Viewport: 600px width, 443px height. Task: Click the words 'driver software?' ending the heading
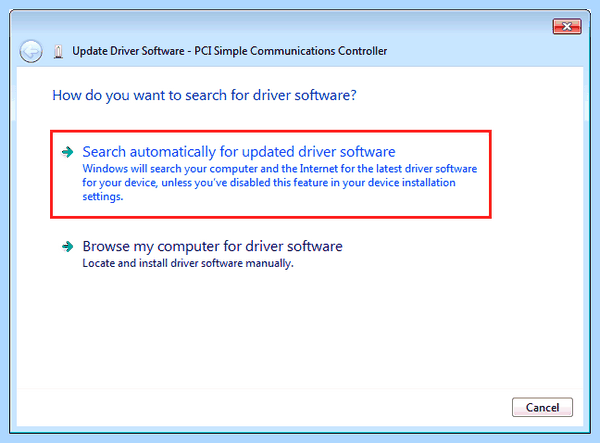point(305,95)
